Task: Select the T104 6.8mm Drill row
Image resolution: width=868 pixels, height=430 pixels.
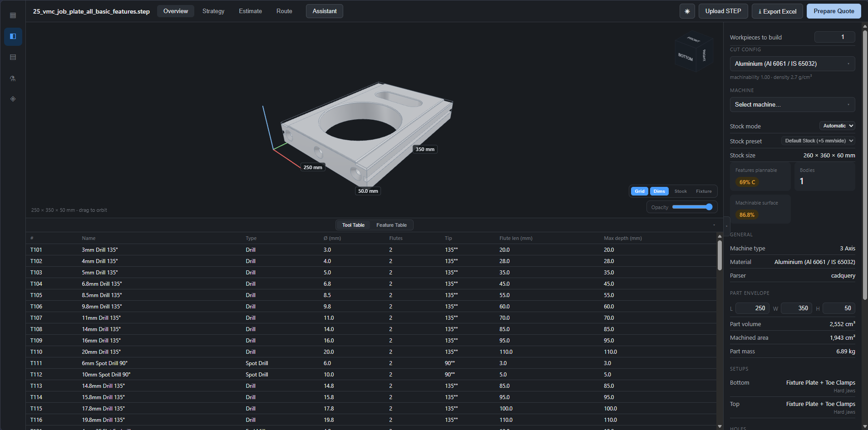Action: pos(371,284)
